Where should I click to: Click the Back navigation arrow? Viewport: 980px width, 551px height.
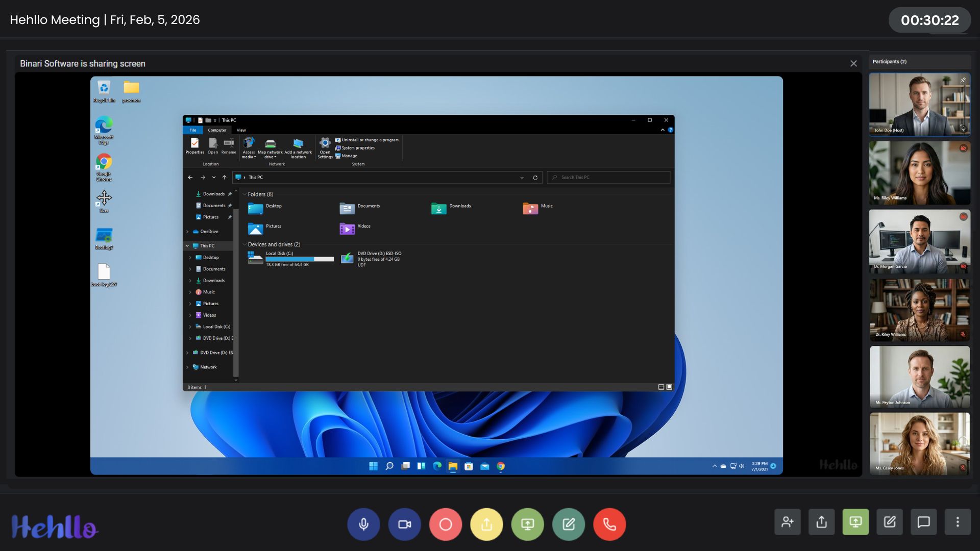tap(190, 178)
